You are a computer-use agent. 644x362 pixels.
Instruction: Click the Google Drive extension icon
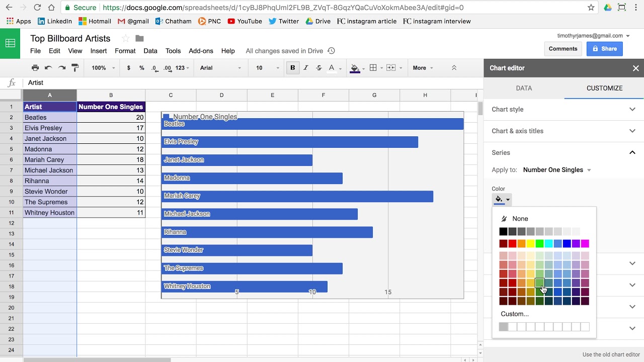608,8
